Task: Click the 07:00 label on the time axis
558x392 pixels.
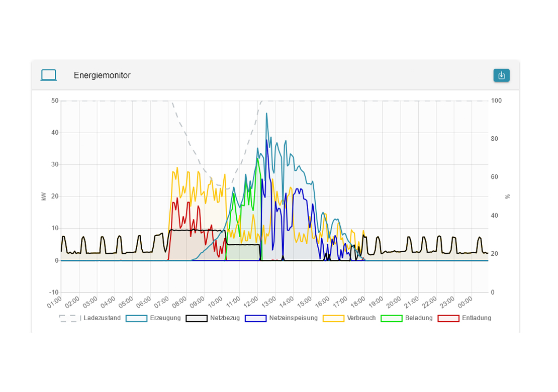Action: pyautogui.click(x=162, y=302)
